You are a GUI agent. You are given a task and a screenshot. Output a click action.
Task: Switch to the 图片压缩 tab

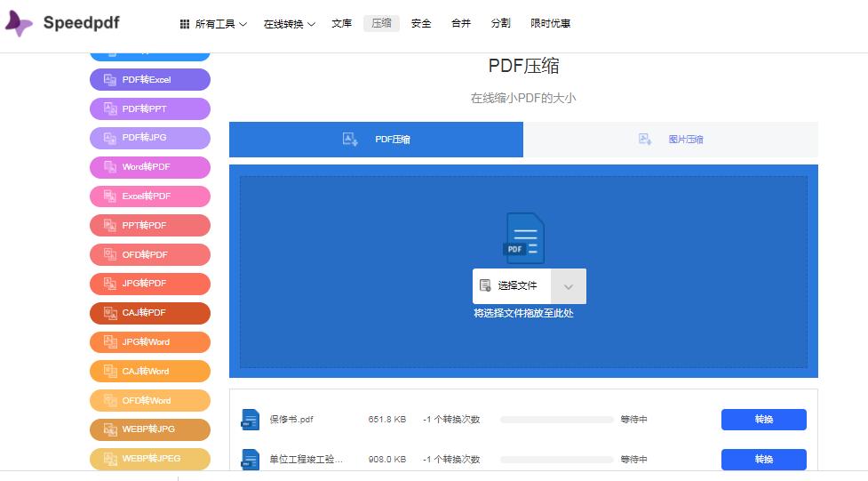pos(671,139)
